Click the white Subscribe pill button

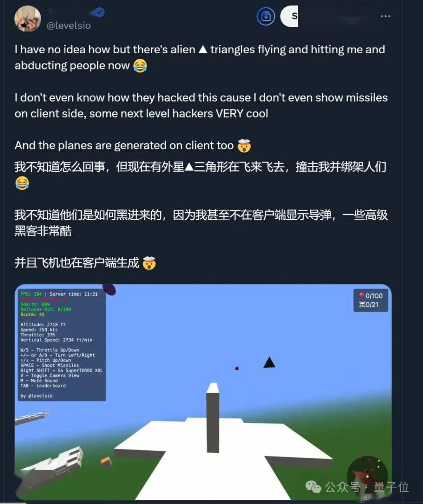(289, 17)
